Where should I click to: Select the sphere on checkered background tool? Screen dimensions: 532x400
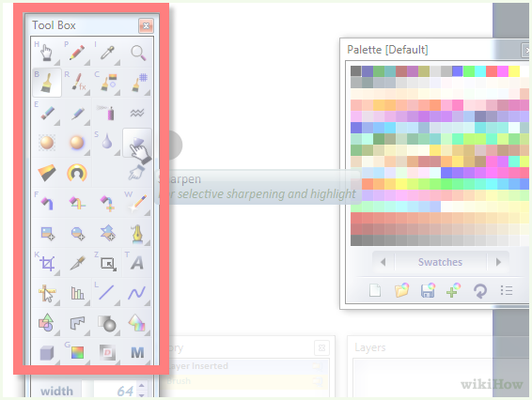click(47, 143)
